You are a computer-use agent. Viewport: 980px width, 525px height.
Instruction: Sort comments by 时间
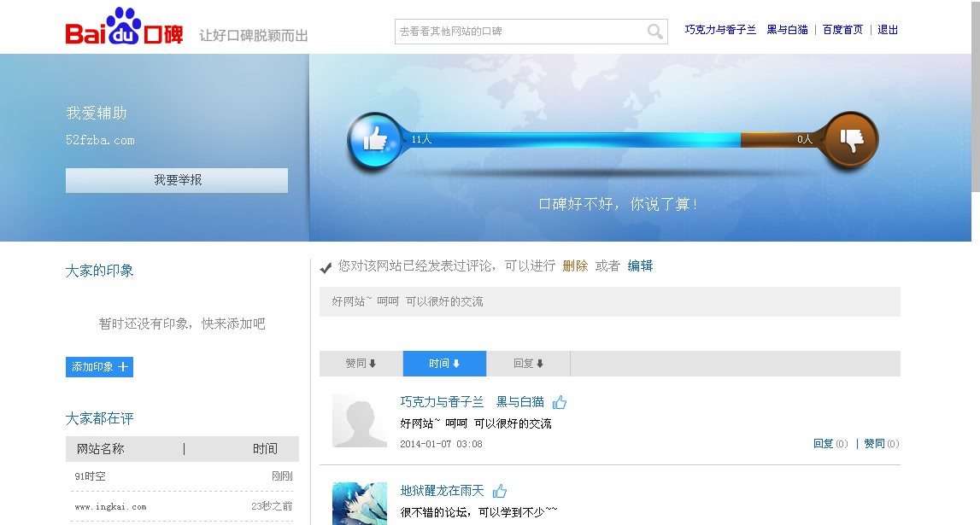click(x=444, y=364)
